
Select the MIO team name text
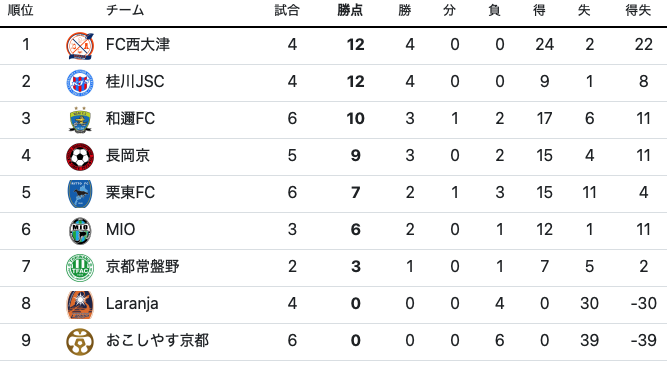[x=120, y=229]
